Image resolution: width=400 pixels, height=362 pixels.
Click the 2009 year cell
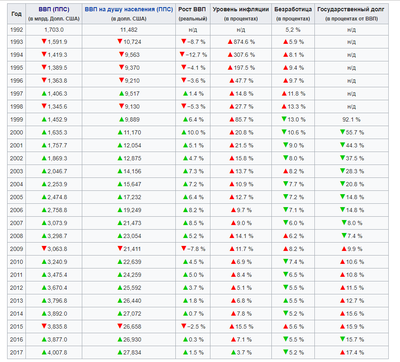tap(16, 249)
